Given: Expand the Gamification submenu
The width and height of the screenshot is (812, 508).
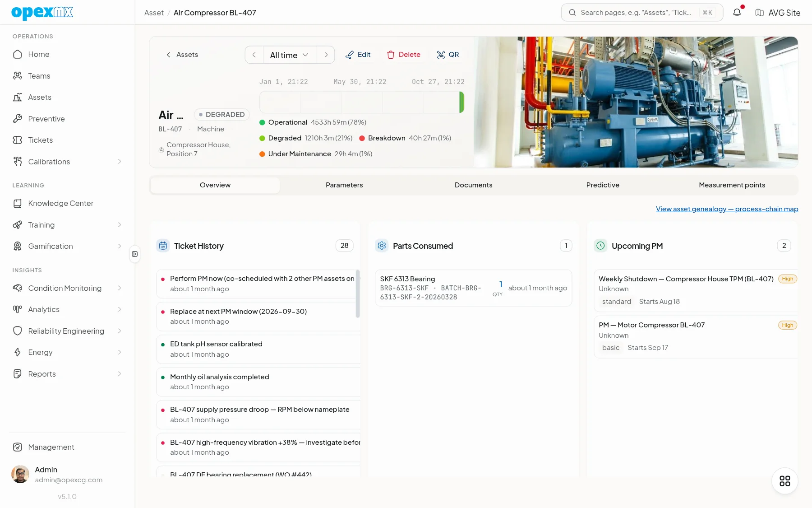Looking at the screenshot, I should [120, 246].
